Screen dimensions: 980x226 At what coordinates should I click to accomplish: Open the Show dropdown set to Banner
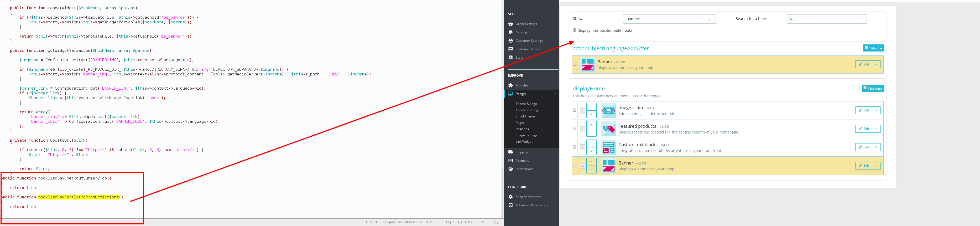(x=669, y=19)
